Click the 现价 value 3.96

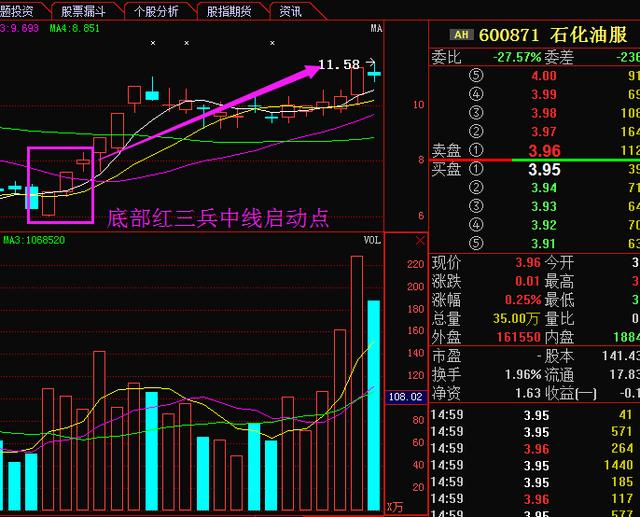pyautogui.click(x=528, y=262)
